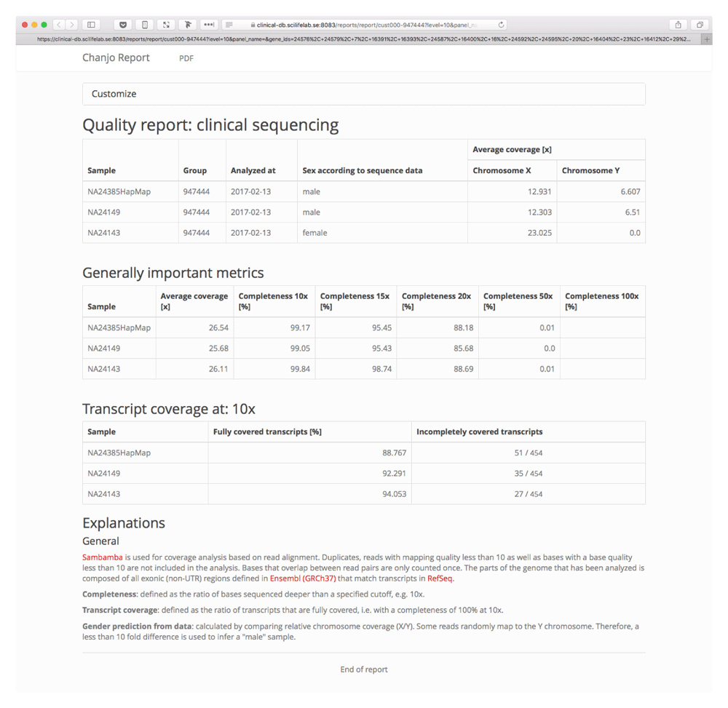The width and height of the screenshot is (728, 708).
Task: Click Completeness 10x value 99.84
Action: (x=300, y=369)
